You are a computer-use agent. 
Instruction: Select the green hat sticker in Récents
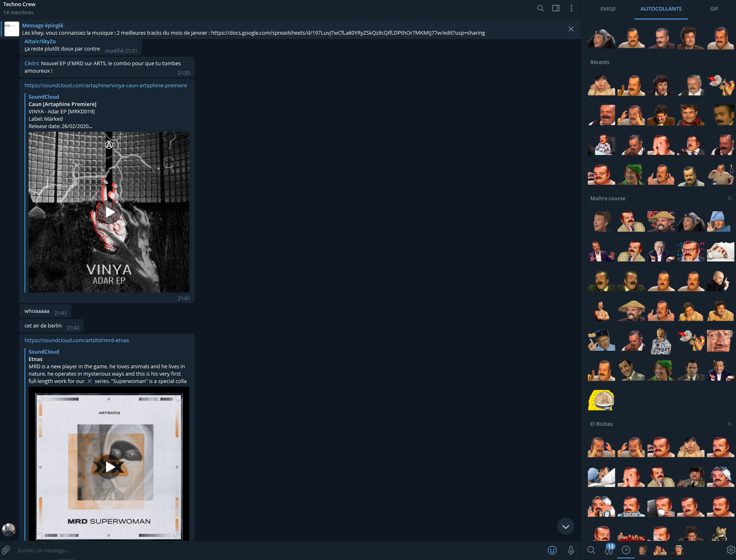click(x=631, y=175)
